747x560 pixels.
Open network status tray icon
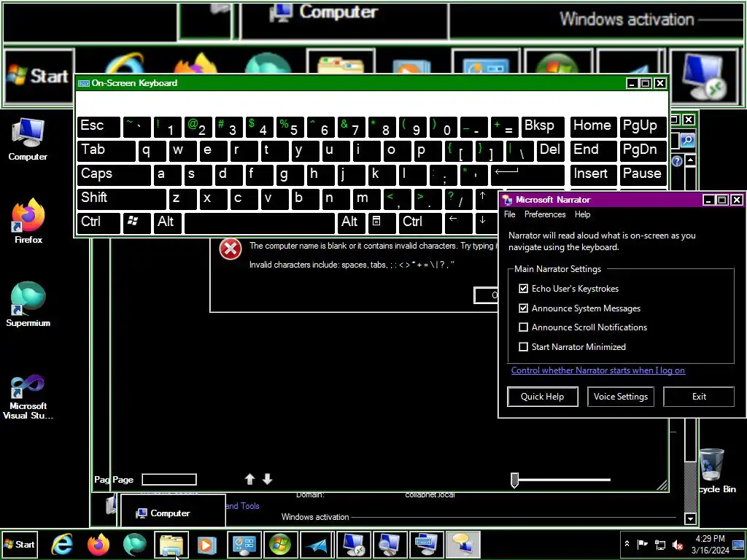tap(660, 544)
